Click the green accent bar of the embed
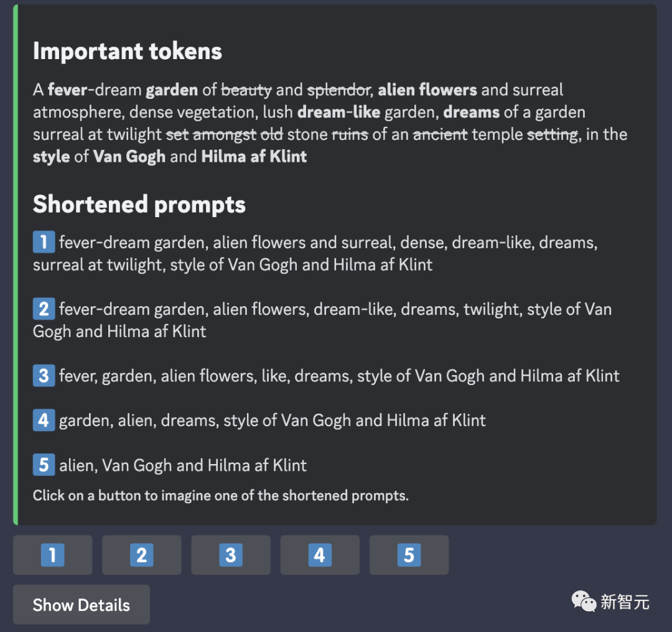Image resolution: width=672 pixels, height=632 pixels. pyautogui.click(x=16, y=264)
